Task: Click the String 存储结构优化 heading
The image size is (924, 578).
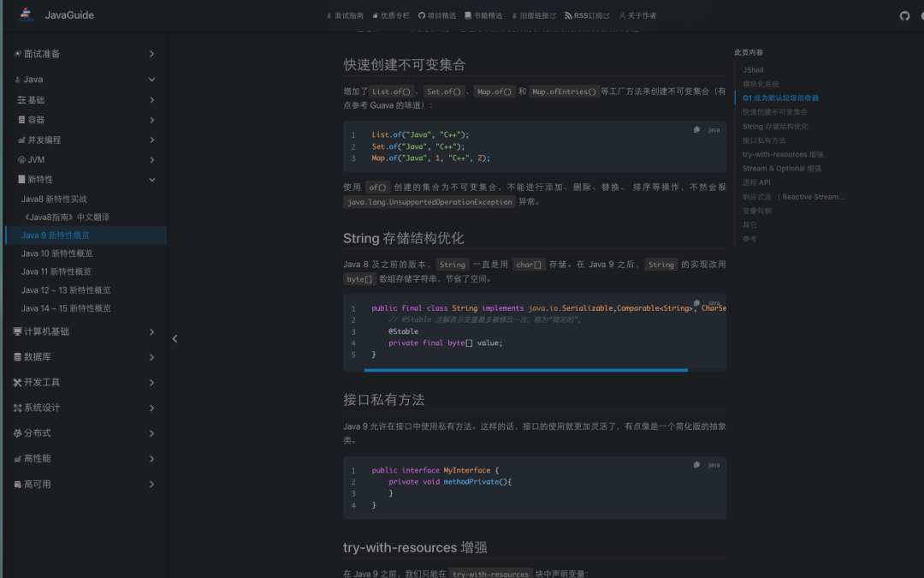Action: (x=404, y=238)
